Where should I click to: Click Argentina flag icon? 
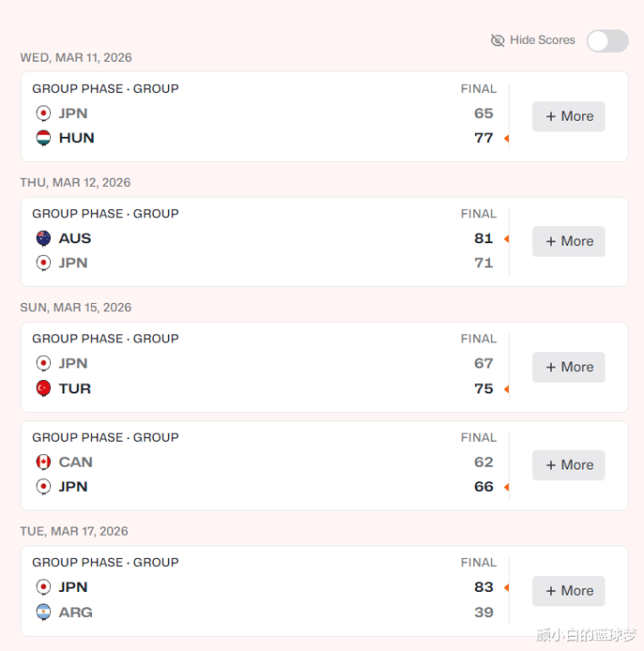[x=43, y=612]
